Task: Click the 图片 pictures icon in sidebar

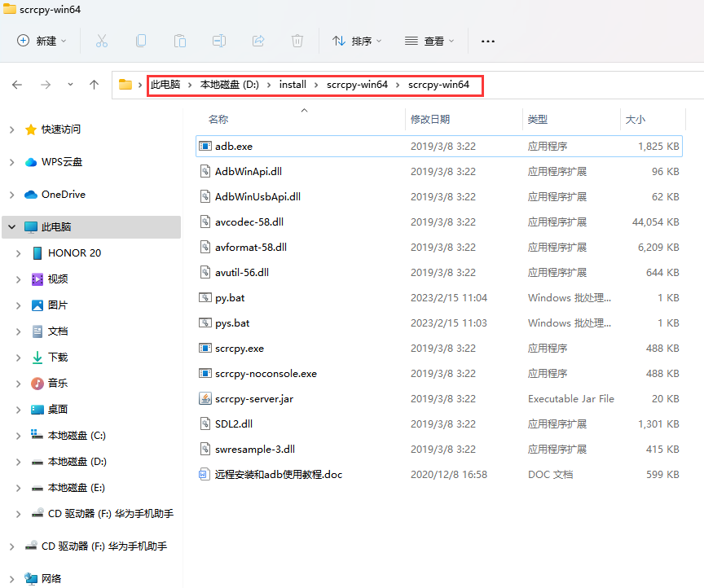Action: pos(37,305)
